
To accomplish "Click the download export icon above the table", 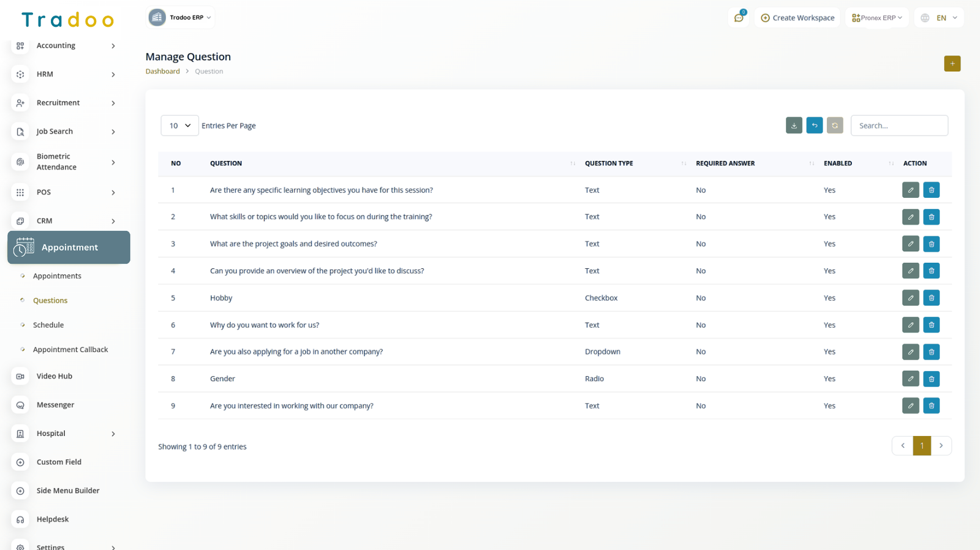I will [x=794, y=126].
